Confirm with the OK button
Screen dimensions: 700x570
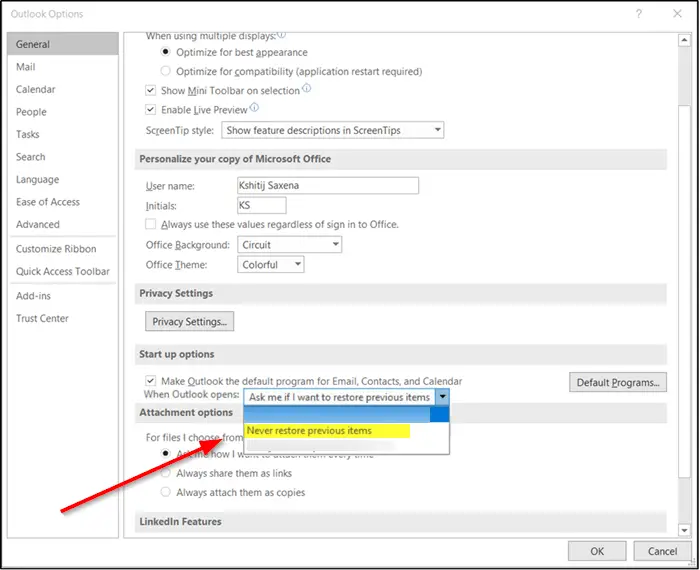click(x=597, y=551)
